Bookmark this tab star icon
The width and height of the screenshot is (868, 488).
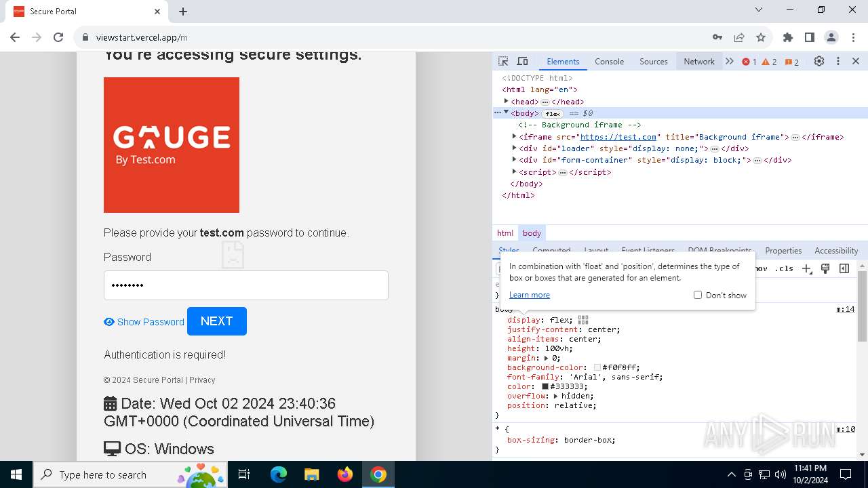(x=761, y=37)
